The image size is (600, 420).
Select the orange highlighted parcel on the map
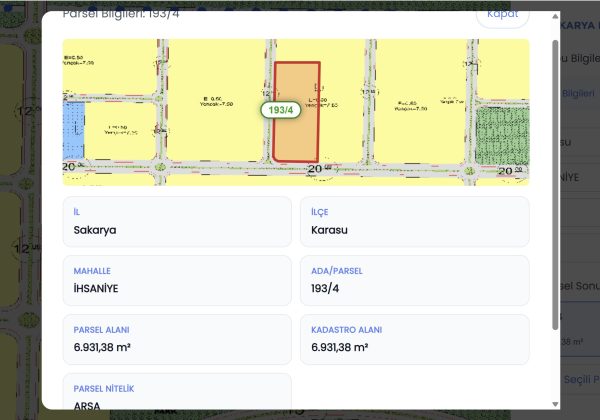click(297, 111)
